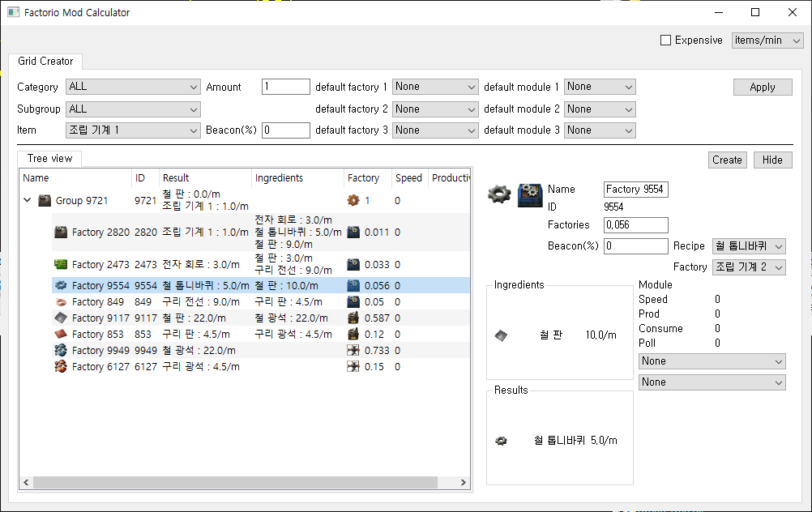This screenshot has width=812, height=512.
Task: Open the default module 2 dropdown
Action: click(x=600, y=109)
